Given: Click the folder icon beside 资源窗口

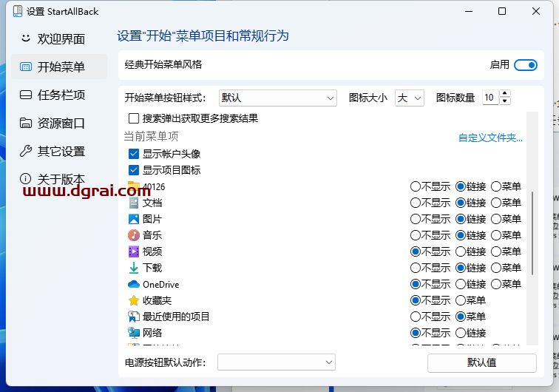Looking at the screenshot, I should (26, 123).
